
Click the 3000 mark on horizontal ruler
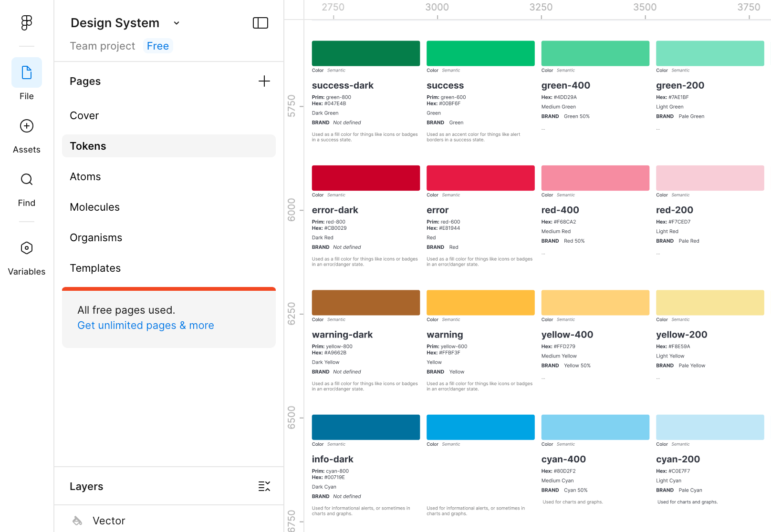pyautogui.click(x=437, y=7)
